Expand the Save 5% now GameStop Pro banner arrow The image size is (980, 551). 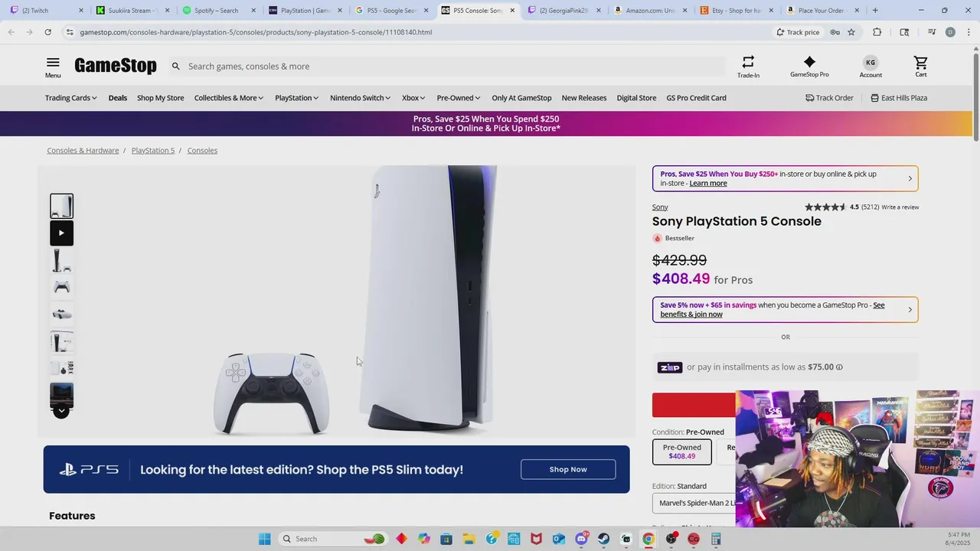coord(910,310)
